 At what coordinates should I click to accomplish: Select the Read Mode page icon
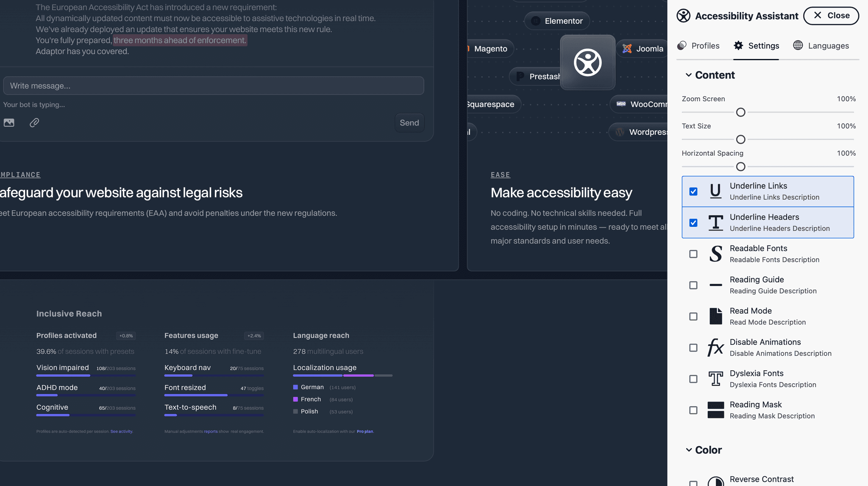pyautogui.click(x=715, y=316)
